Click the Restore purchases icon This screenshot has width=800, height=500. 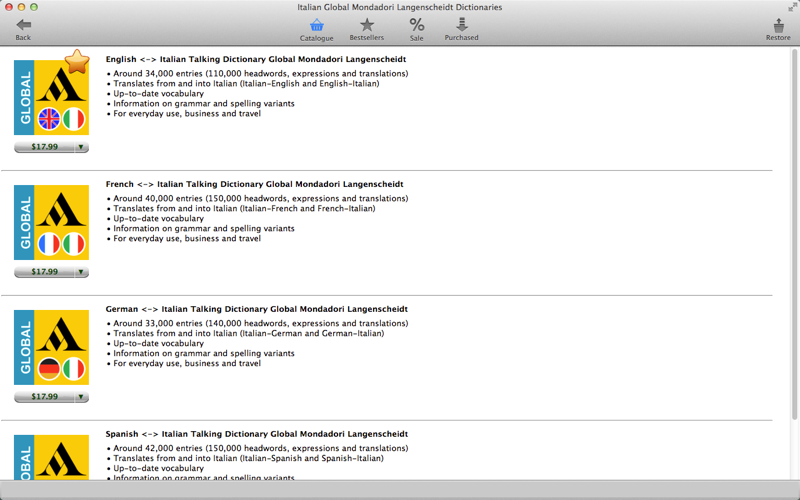[778, 30]
